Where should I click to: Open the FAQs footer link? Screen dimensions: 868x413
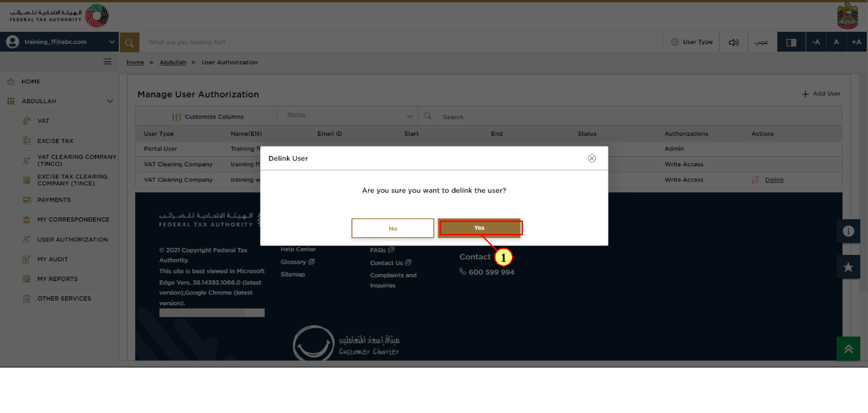click(x=382, y=250)
